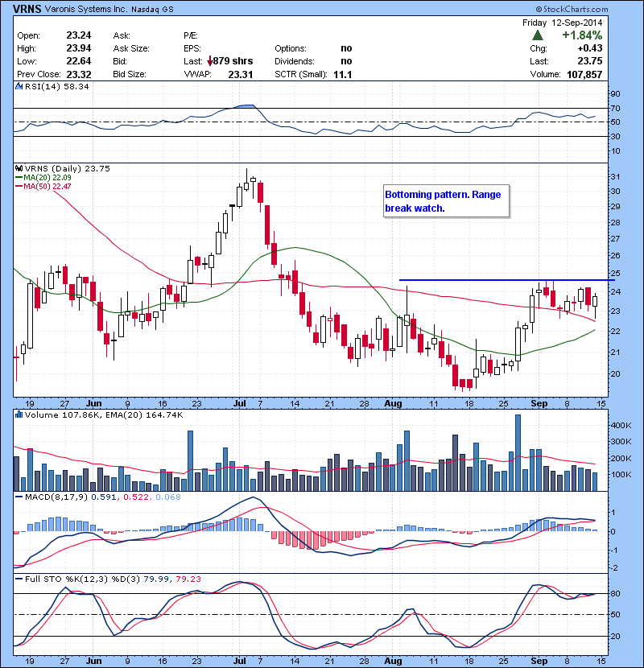This screenshot has width=644, height=668.
Task: Click the RSI(14) indicator icon
Action: click(19, 86)
